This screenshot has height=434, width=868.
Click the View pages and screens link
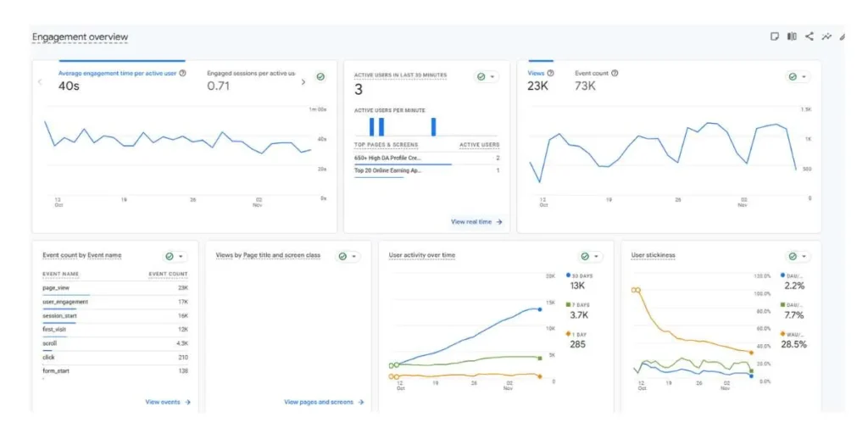[x=323, y=402]
